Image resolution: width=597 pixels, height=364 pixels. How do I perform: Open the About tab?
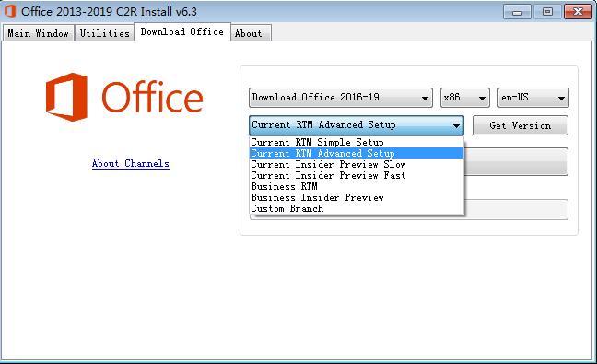(251, 33)
